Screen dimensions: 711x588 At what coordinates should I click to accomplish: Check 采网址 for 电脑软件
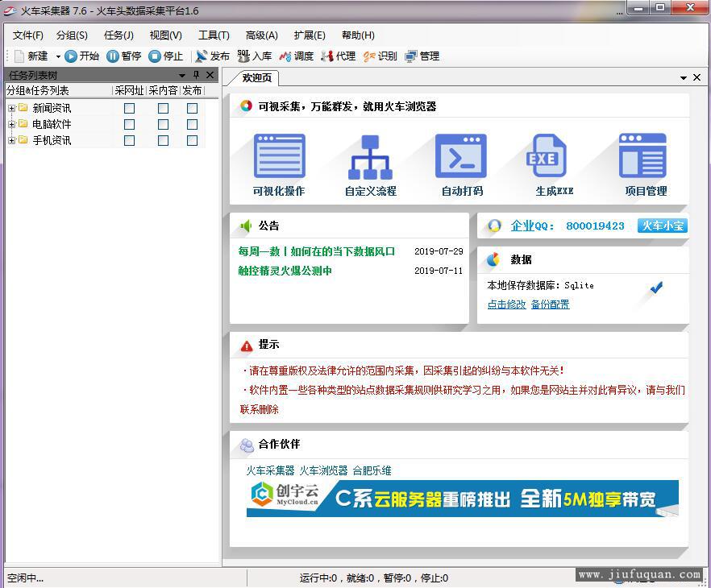130,125
